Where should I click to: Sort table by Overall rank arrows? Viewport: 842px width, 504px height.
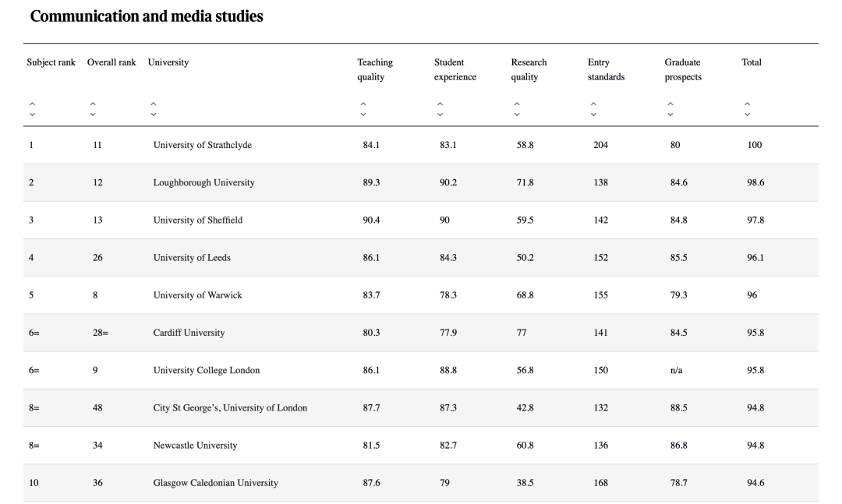(x=93, y=109)
